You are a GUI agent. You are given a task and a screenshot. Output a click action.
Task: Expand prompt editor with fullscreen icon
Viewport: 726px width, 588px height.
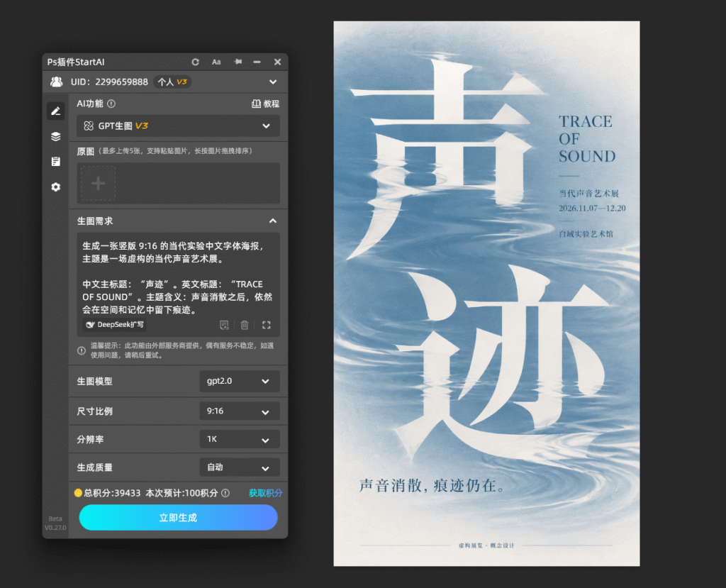pyautogui.click(x=267, y=325)
